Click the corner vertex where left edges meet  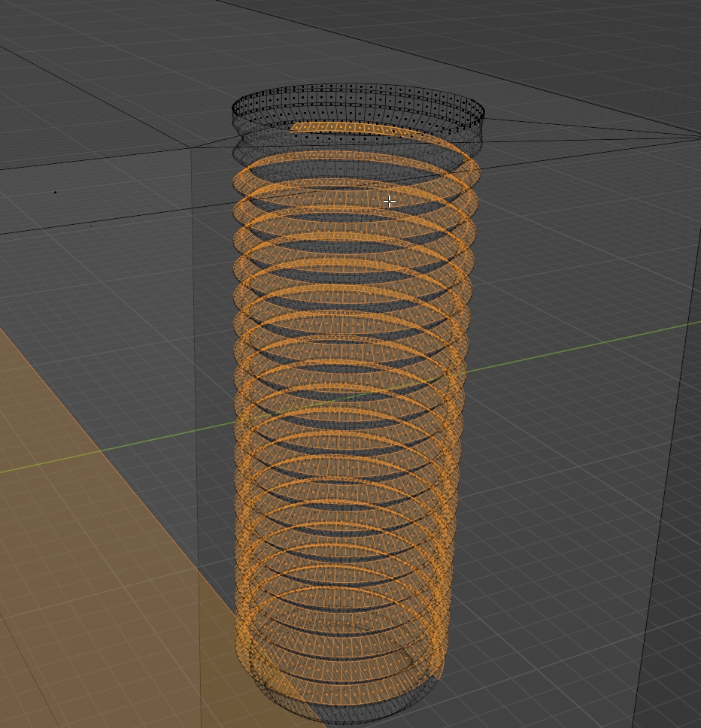pos(191,148)
